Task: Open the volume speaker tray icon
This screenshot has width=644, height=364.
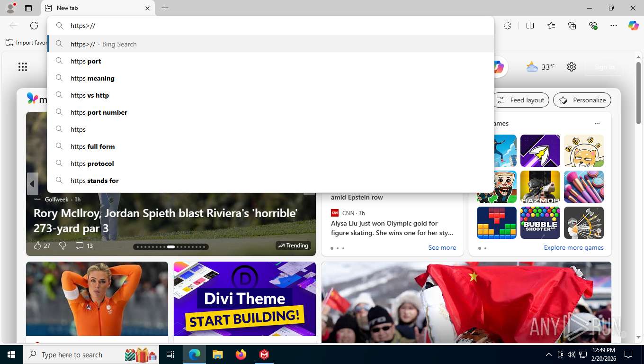Action: point(571,355)
